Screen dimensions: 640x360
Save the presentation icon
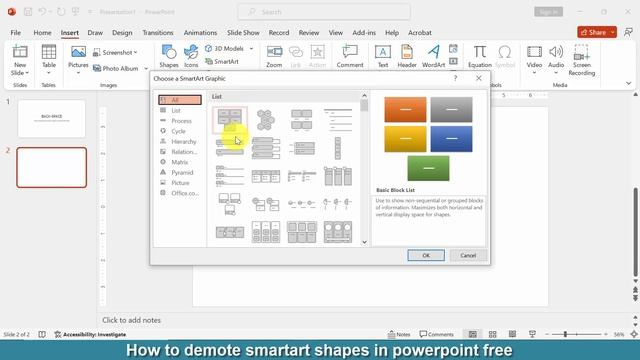coord(28,12)
